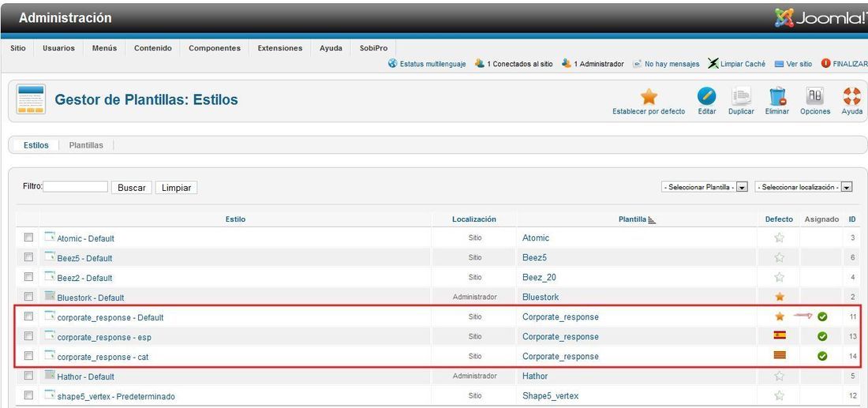
Task: Tick the Hathor - Default checkbox
Action: click(x=28, y=376)
